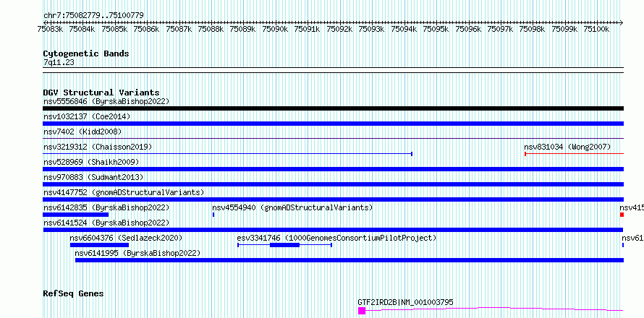This screenshot has width=644, height=318.
Task: Click the blue nsv6141524 variant bar
Action: (x=333, y=230)
